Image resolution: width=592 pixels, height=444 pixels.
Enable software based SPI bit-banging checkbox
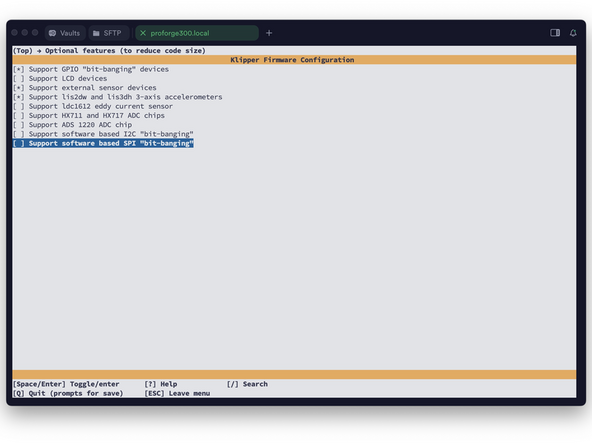pos(18,143)
